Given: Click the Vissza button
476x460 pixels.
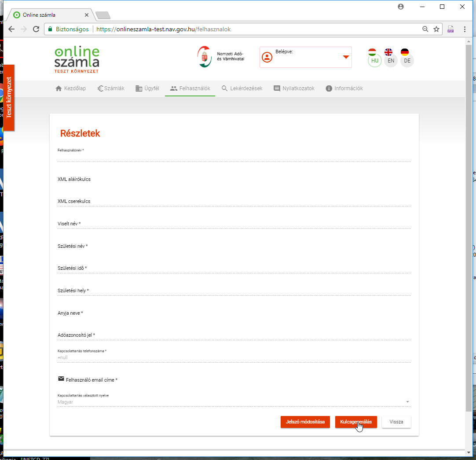Looking at the screenshot, I should coord(396,422).
